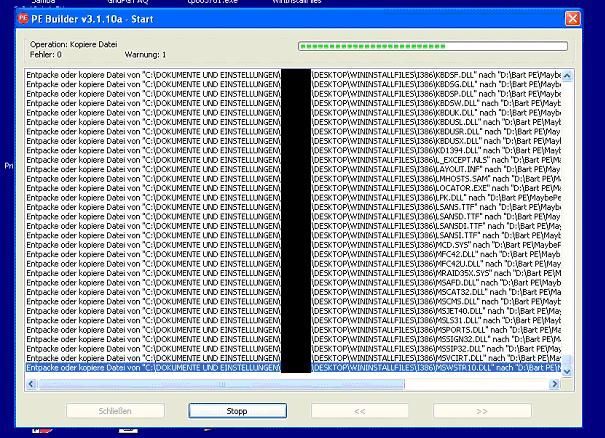Select the log row for LMHOSTS.SAM
Viewport: 605px width, 438px height.
point(293,179)
